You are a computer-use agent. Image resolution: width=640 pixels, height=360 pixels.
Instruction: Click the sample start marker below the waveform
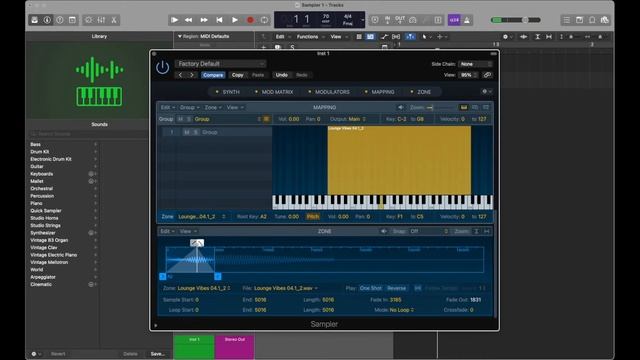(162, 276)
